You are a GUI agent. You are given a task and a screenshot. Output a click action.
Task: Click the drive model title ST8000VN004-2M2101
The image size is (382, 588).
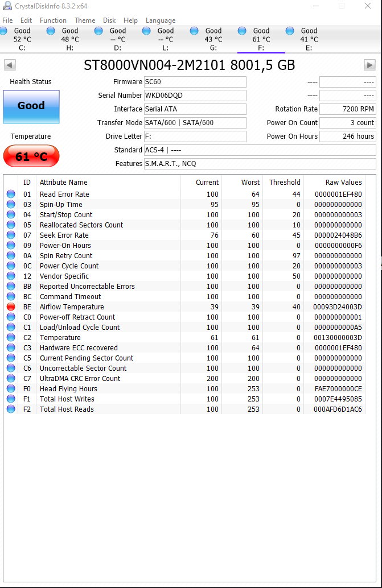(x=154, y=65)
